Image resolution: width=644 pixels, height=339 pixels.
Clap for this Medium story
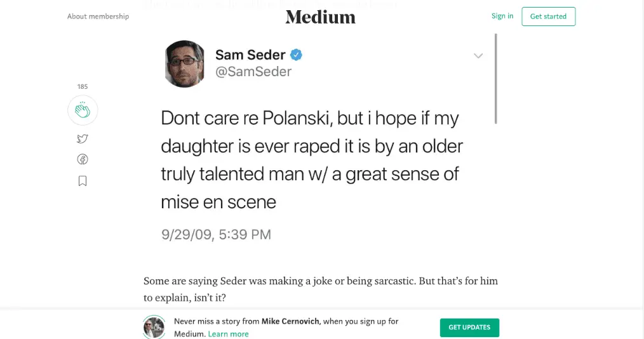83,110
